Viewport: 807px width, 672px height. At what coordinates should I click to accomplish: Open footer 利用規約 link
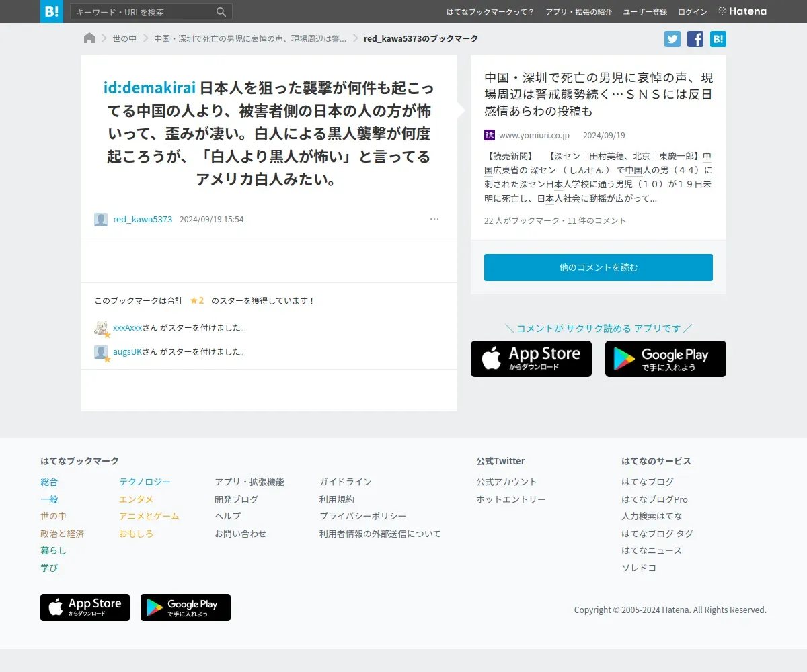[x=337, y=499]
